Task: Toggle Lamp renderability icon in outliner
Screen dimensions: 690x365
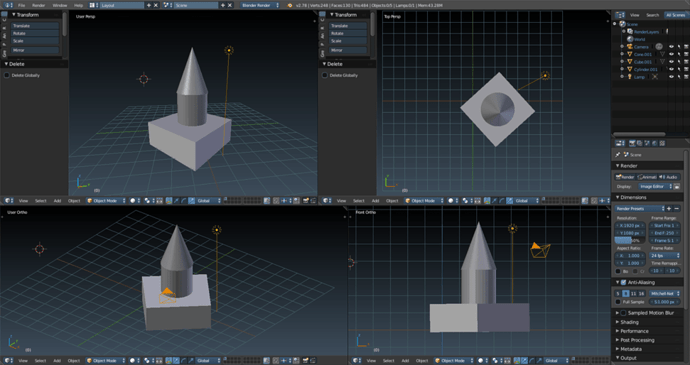Action: click(686, 77)
